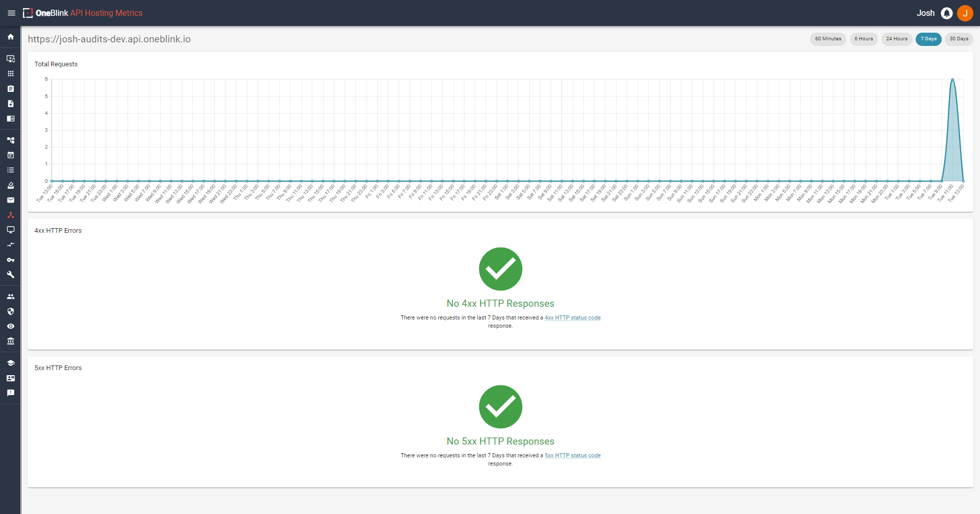This screenshot has width=980, height=514.
Task: Open the apps grid sidebar icon
Action: tap(11, 74)
